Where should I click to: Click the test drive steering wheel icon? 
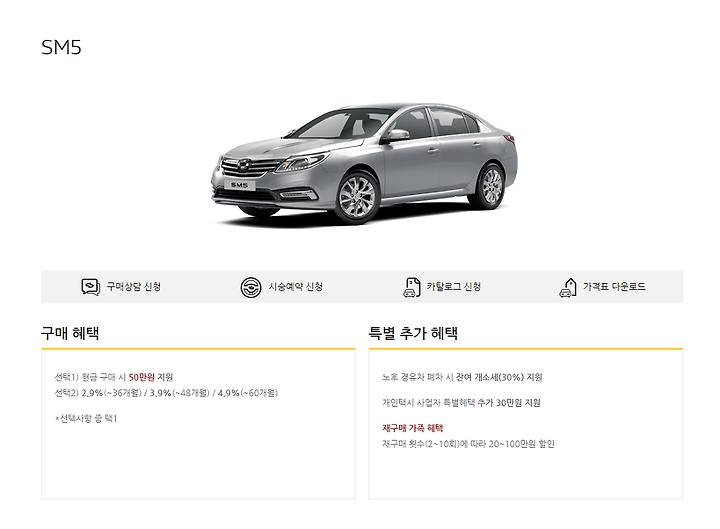251,287
